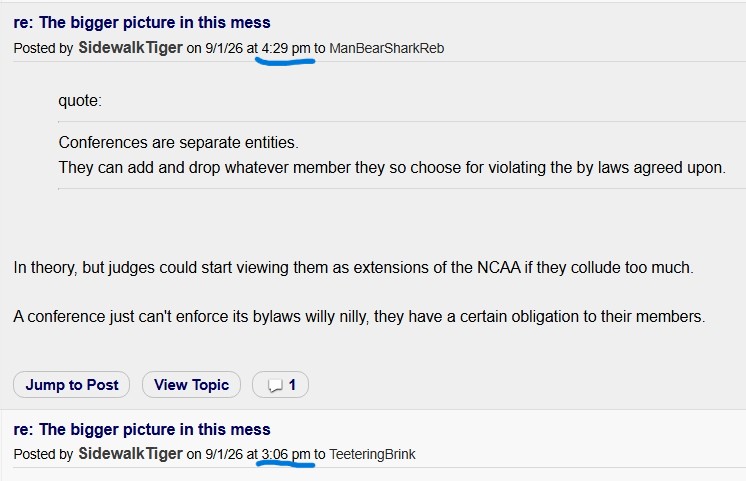Viewport: 746px width, 481px height.
Task: Open the 4:29 pm post title link
Action: pos(142,22)
